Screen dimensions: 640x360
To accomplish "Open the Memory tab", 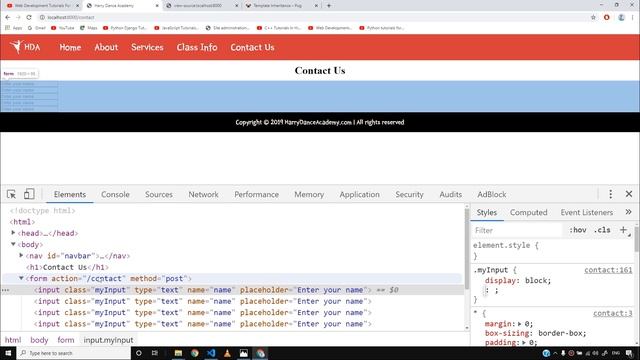I will [309, 195].
